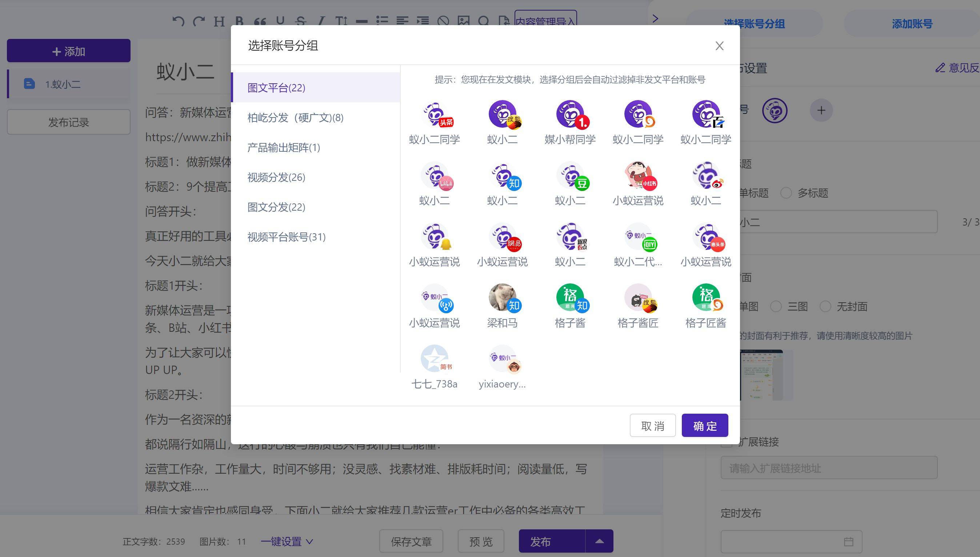
Task: Switch to 图文平台(22) group
Action: pos(316,88)
